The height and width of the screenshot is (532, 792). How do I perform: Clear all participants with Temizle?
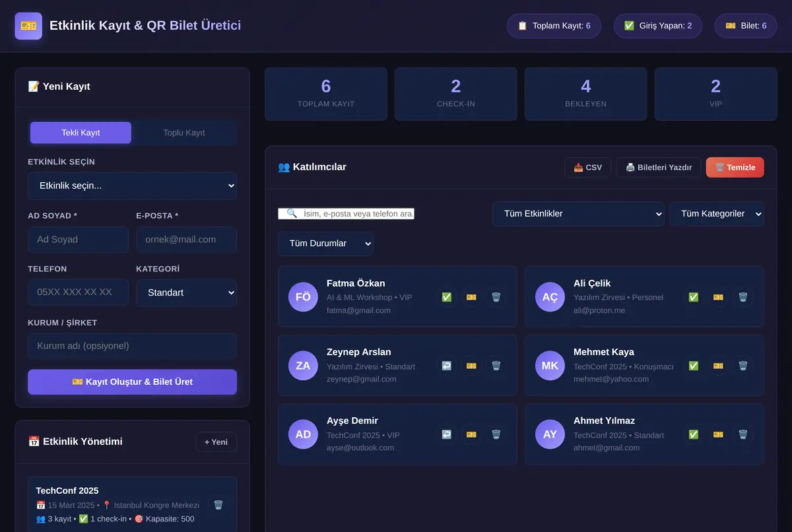tap(735, 168)
